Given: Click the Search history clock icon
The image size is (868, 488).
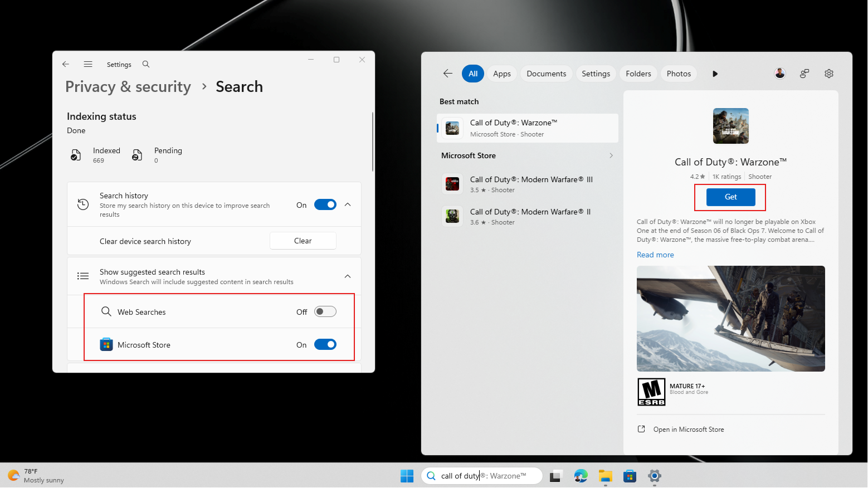Looking at the screenshot, I should [x=83, y=204].
